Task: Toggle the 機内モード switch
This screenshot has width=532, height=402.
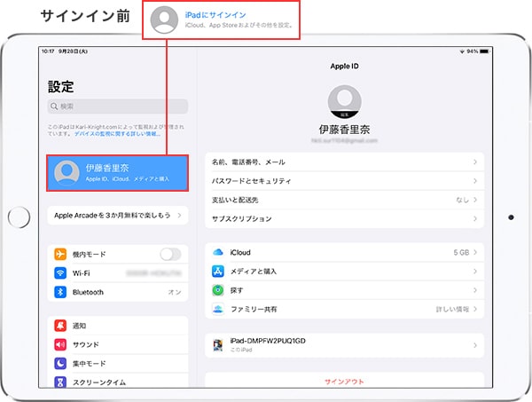Action: [170, 254]
